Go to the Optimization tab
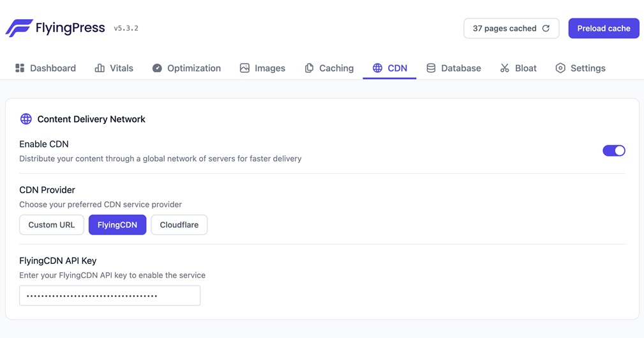The width and height of the screenshot is (644, 338). click(186, 68)
